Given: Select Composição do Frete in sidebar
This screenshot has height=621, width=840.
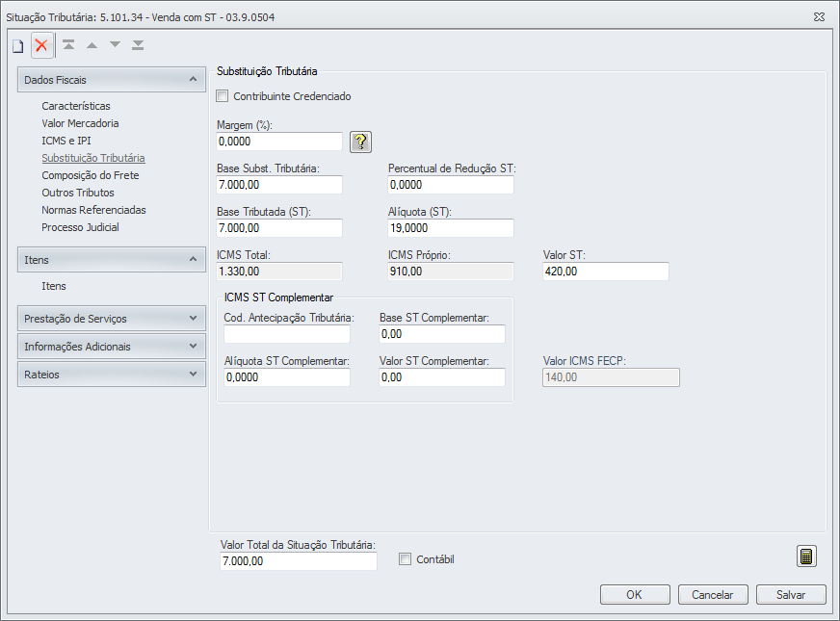Looking at the screenshot, I should (x=91, y=175).
